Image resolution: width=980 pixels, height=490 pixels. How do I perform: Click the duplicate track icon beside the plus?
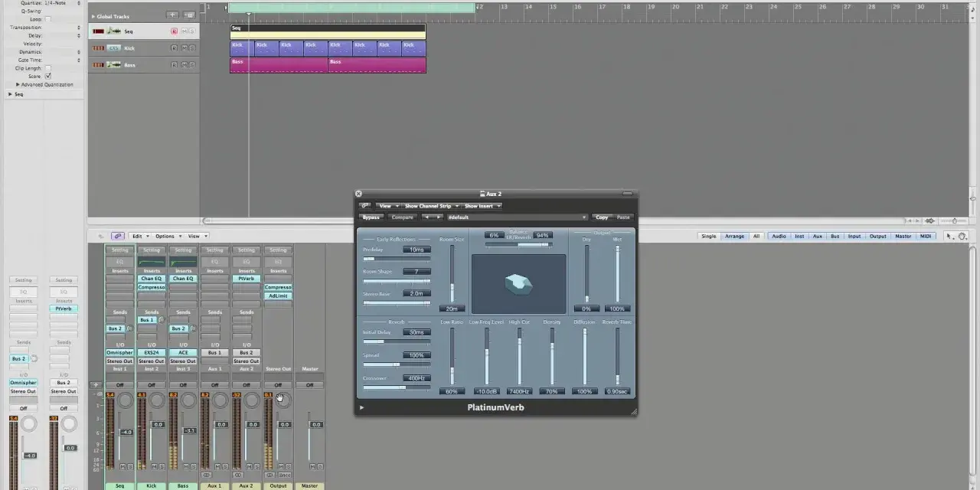click(189, 15)
